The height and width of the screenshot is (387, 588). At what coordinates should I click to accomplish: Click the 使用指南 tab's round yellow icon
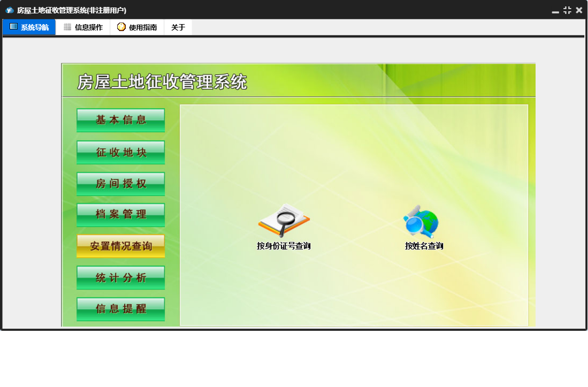pos(121,27)
